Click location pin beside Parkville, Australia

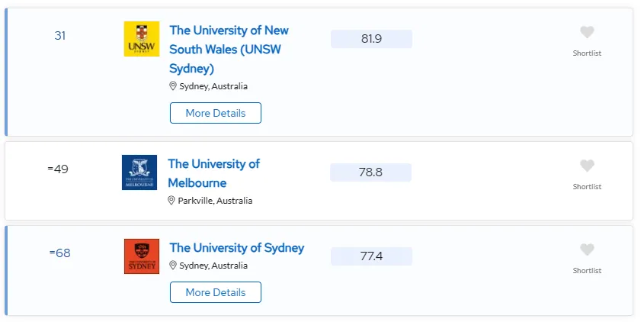coord(171,201)
